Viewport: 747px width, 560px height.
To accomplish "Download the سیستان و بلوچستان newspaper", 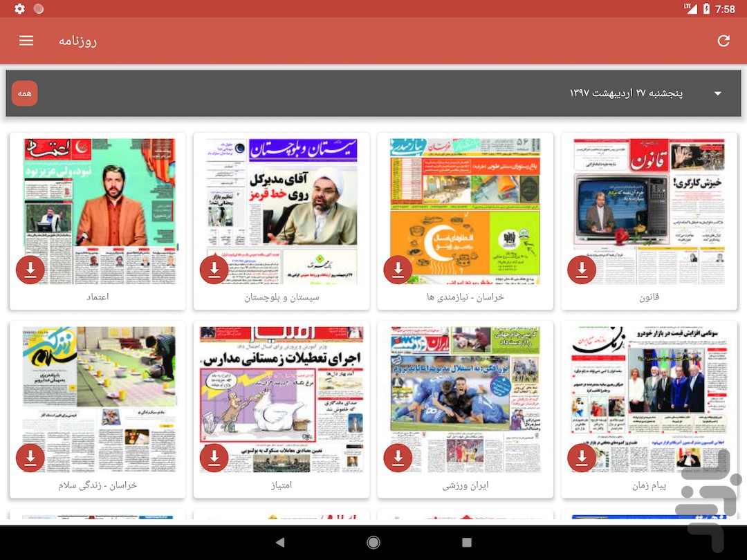I will (x=214, y=270).
